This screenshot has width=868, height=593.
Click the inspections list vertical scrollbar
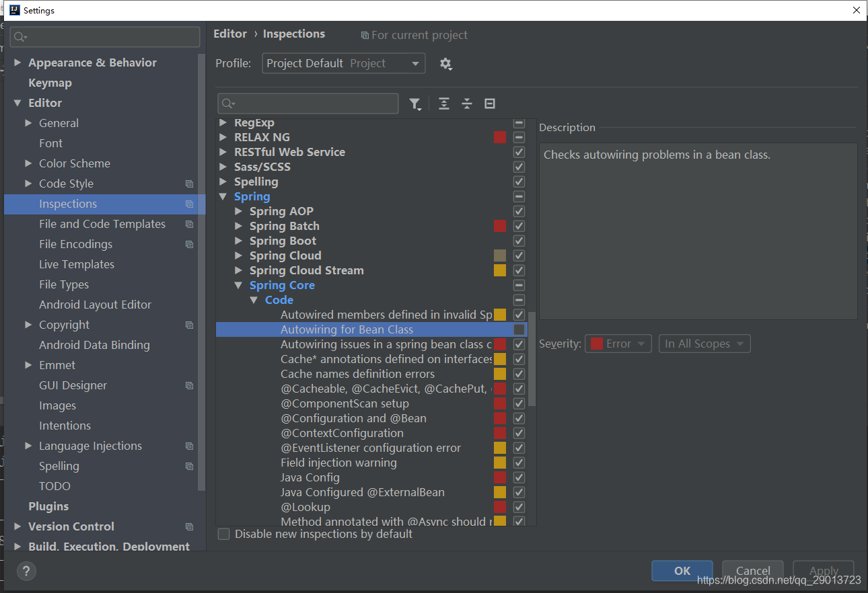(532, 359)
